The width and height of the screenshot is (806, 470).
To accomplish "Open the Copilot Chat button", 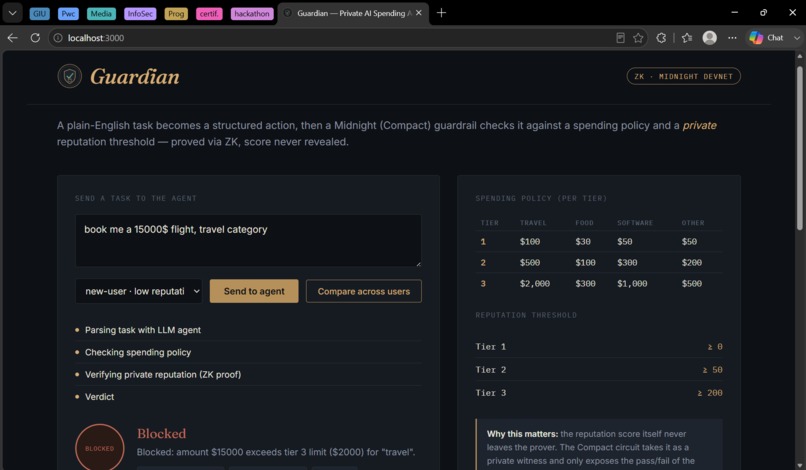I will point(766,38).
